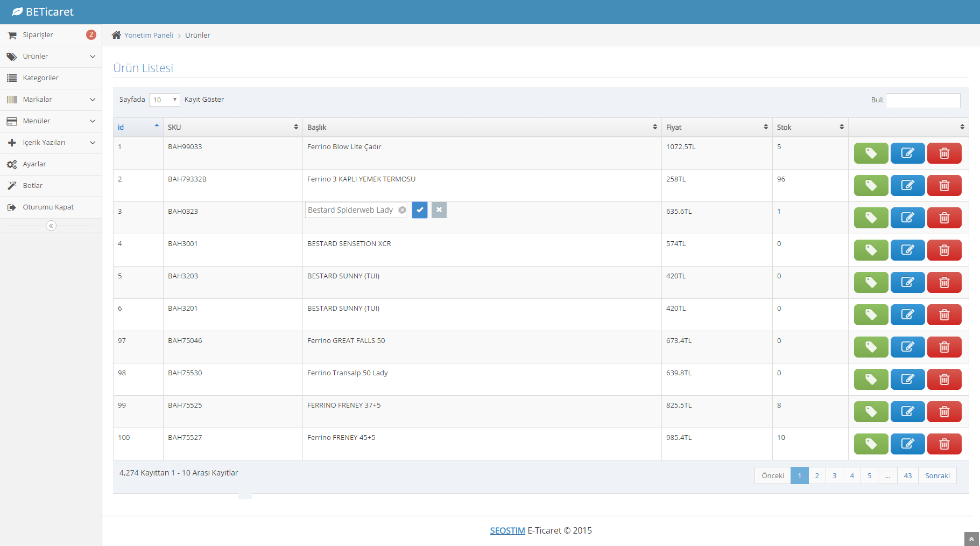Viewport: 980px width, 546px height.
Task: Open Kategoriler in the sidebar
Action: click(x=51, y=78)
